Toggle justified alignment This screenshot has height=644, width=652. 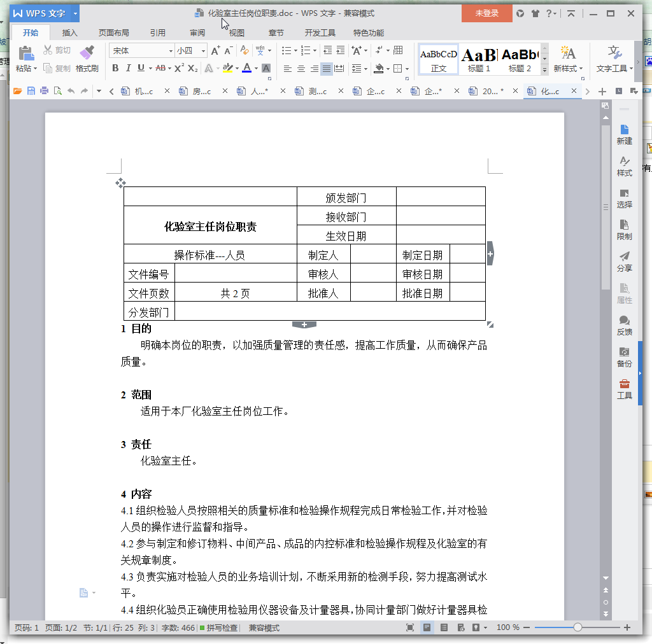click(327, 69)
